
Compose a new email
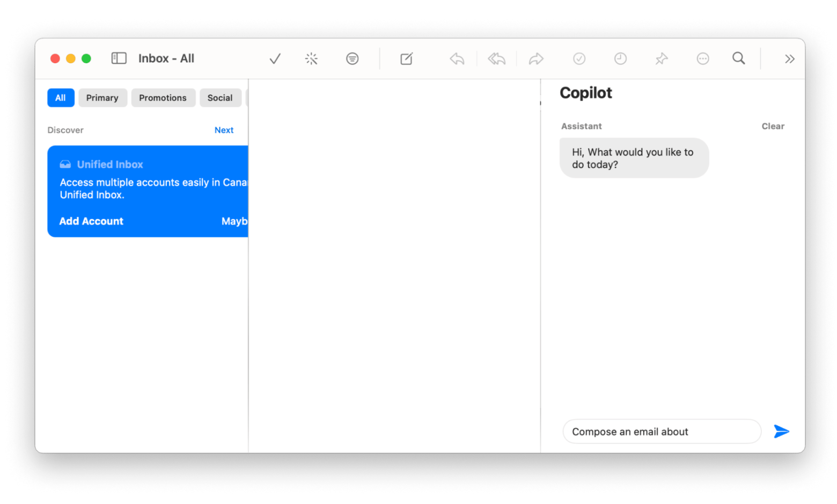407,58
